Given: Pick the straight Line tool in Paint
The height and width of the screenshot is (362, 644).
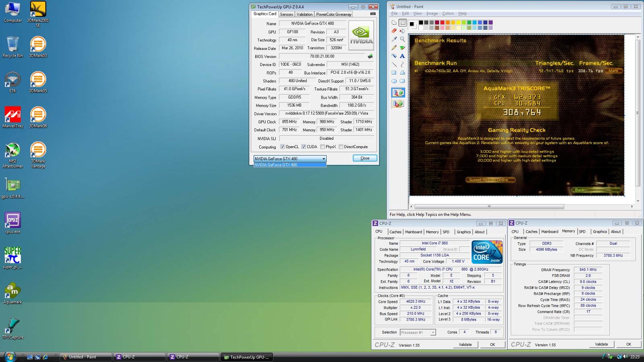Looking at the screenshot, I should point(394,64).
